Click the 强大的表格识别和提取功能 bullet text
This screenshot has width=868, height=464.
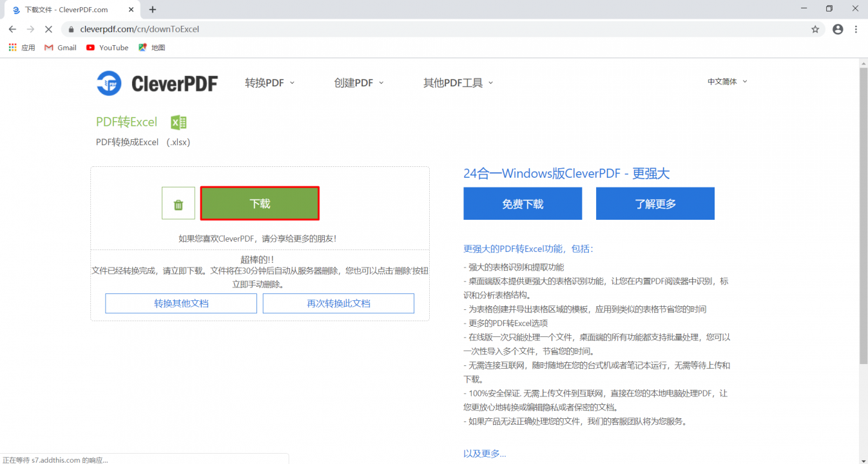pyautogui.click(x=514, y=267)
